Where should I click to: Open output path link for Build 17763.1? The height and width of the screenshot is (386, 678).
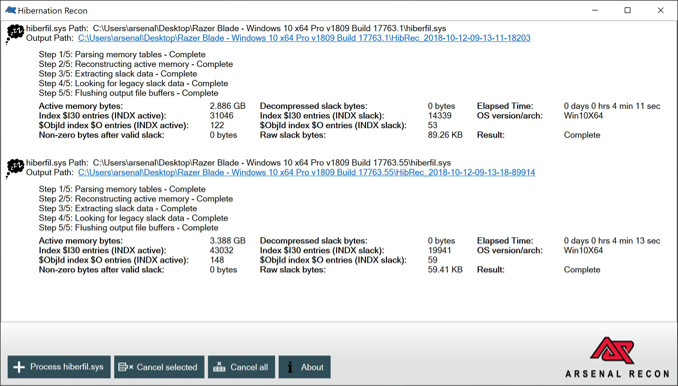click(304, 38)
